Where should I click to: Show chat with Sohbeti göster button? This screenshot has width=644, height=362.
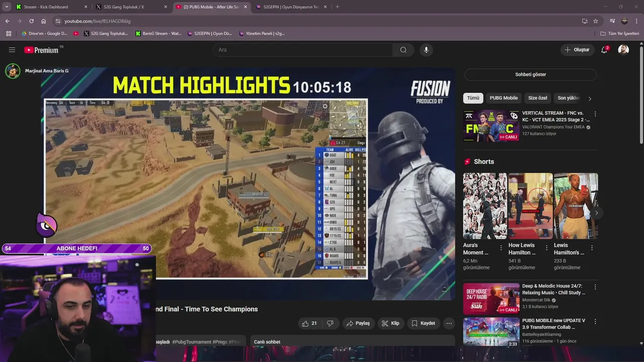coord(530,74)
